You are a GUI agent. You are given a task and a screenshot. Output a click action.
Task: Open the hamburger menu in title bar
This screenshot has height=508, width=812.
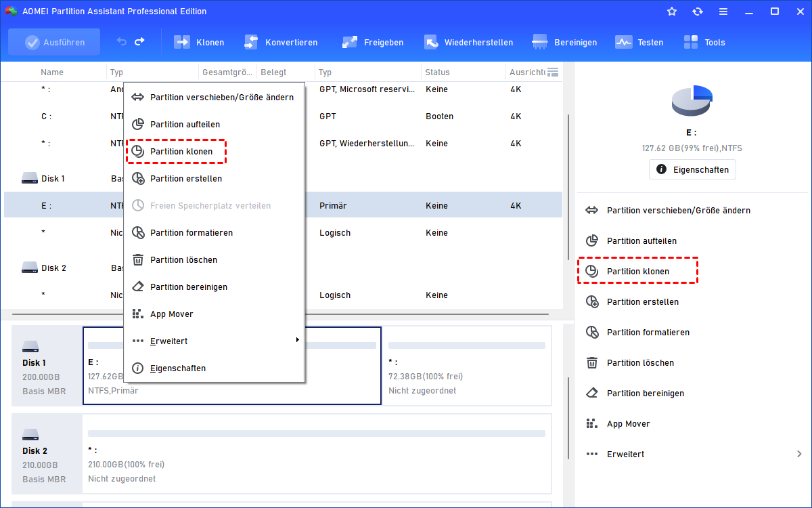coord(723,12)
